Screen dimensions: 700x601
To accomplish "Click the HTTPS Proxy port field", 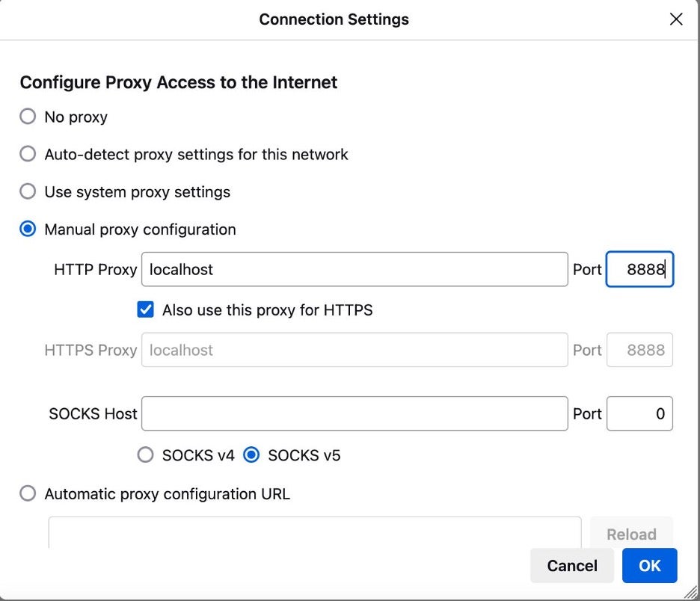I will click(x=639, y=350).
